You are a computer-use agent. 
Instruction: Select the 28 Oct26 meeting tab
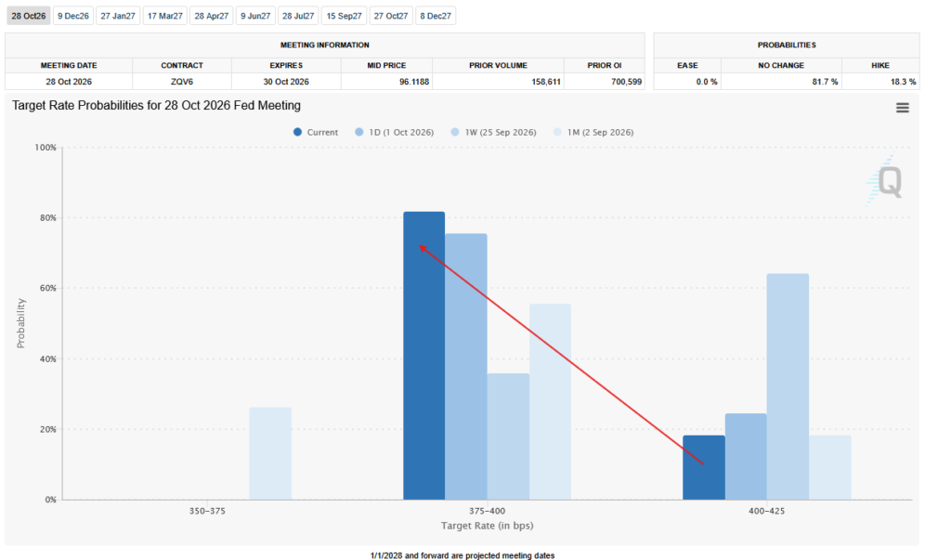(29, 16)
